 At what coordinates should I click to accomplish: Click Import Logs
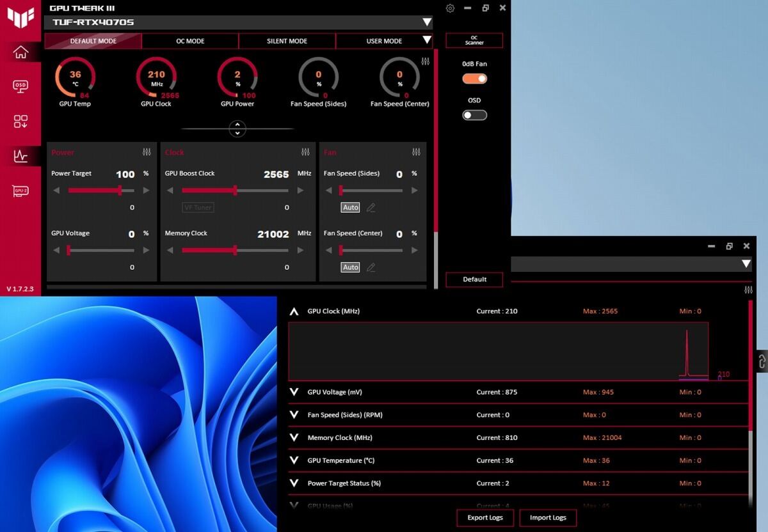pos(548,518)
